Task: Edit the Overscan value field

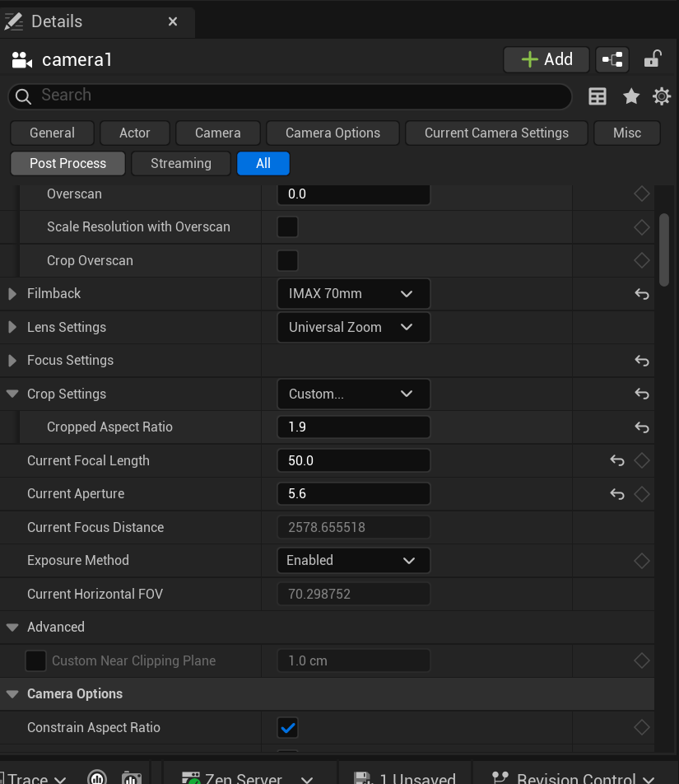Action: point(354,194)
